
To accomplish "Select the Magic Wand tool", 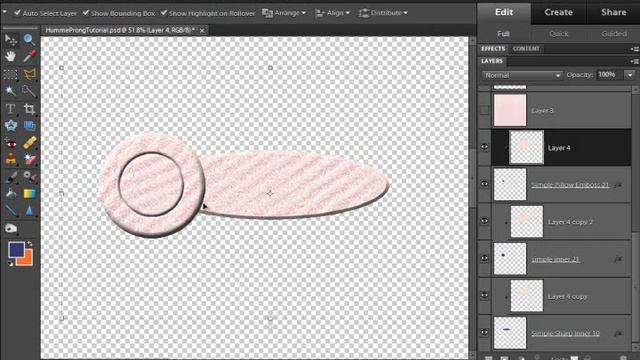I will [x=11, y=91].
